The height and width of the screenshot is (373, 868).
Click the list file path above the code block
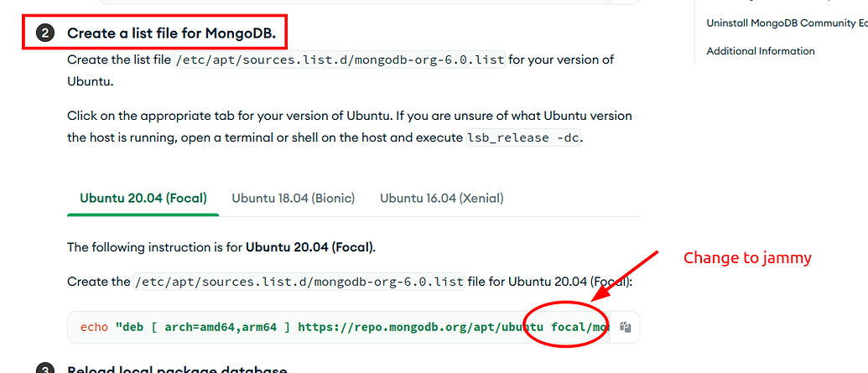point(299,282)
